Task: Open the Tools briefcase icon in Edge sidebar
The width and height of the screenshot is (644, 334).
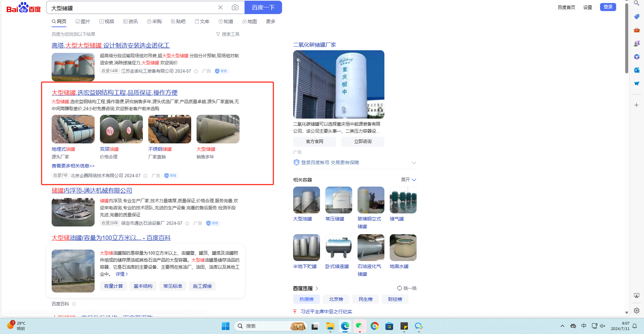Action: pos(636,30)
